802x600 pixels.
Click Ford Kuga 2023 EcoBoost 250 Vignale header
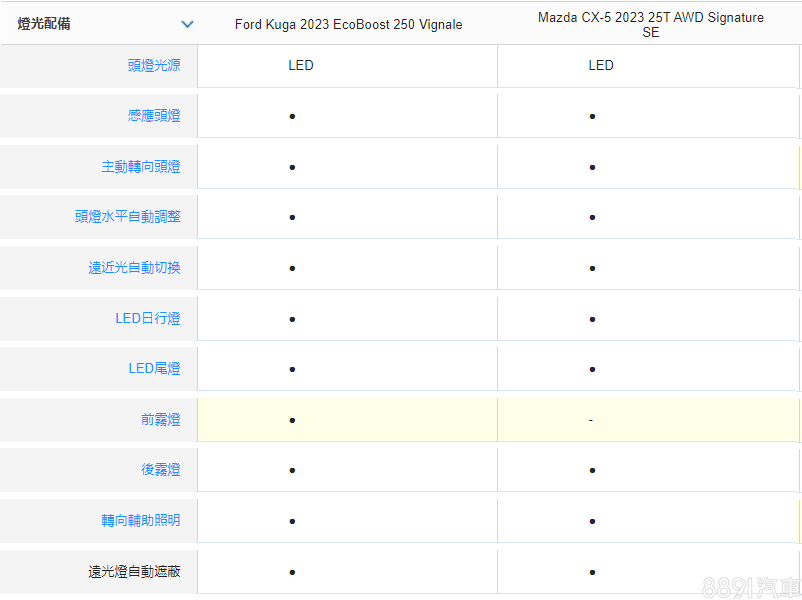pos(348,24)
